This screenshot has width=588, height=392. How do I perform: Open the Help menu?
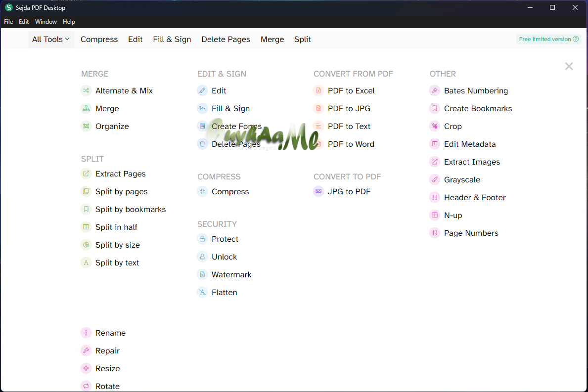[69, 22]
